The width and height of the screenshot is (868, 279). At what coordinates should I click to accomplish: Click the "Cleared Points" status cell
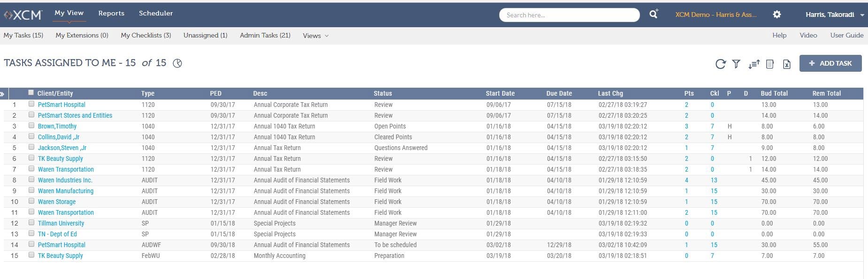[393, 137]
